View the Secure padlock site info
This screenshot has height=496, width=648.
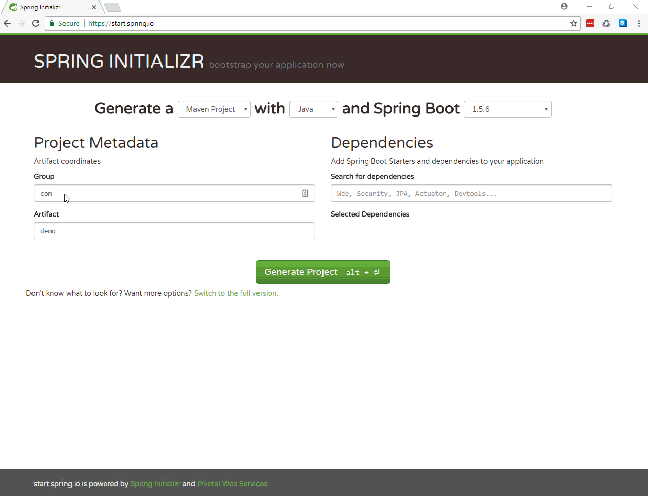point(64,24)
